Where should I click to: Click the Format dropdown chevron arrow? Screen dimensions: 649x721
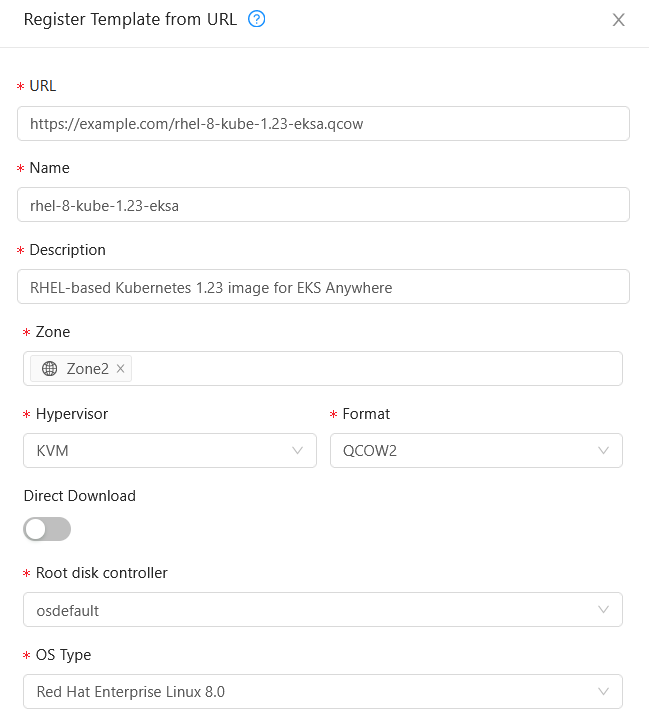tap(604, 451)
